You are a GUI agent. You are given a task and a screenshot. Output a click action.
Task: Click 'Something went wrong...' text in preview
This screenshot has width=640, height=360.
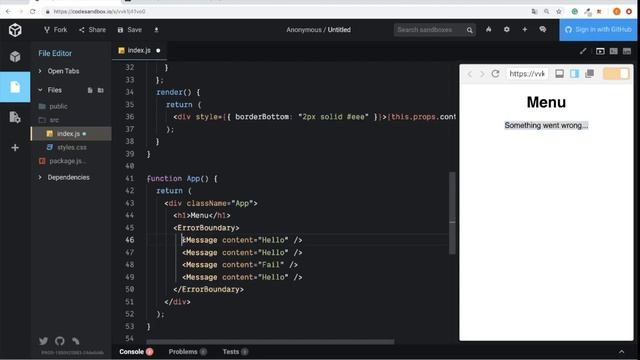[x=546, y=125]
